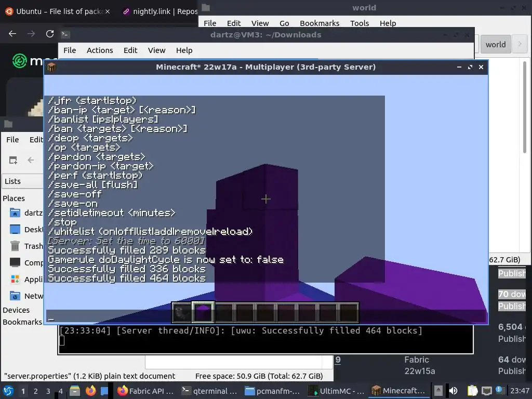Click the qterminal window icon in its title bar

(x=65, y=35)
